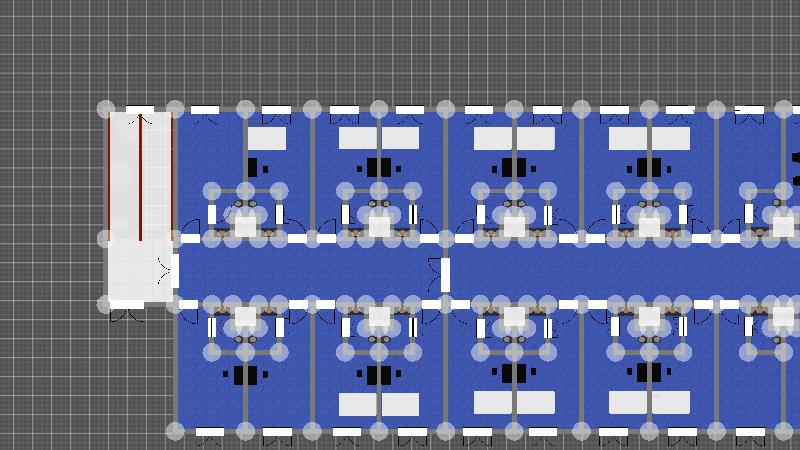
Task: Click the black desk in third top room
Action: click(514, 167)
